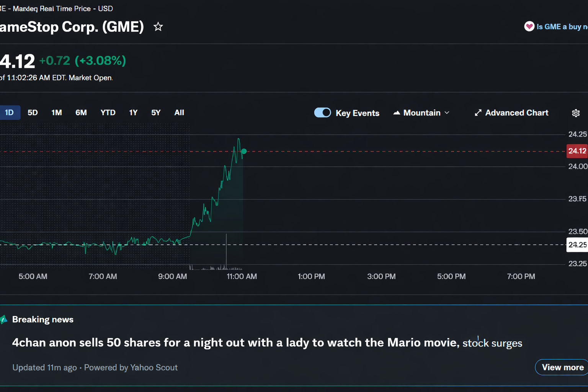This screenshot has width=588, height=392.
Task: Click the +0.72 (+3.08%) price change text
Action: pyautogui.click(x=83, y=60)
